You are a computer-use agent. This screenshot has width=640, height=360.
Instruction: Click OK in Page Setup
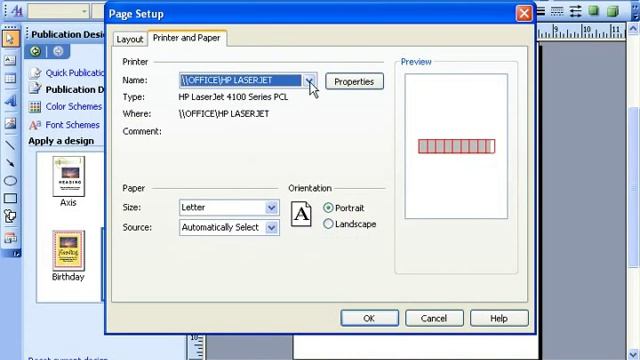point(369,318)
